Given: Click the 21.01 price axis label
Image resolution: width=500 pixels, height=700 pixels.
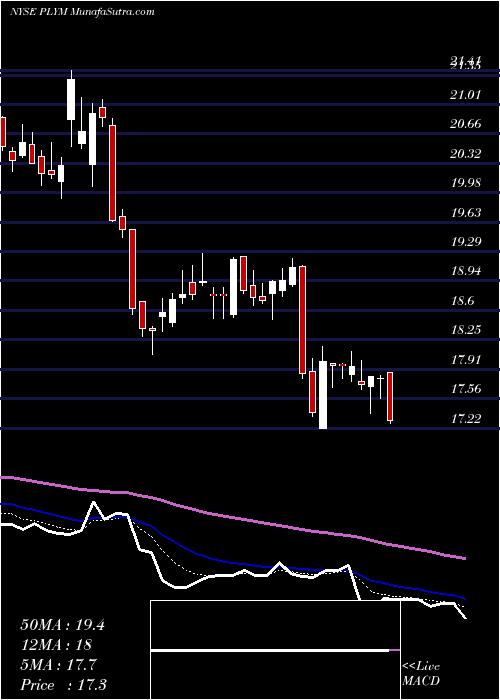Looking at the screenshot, I should 466,95.
